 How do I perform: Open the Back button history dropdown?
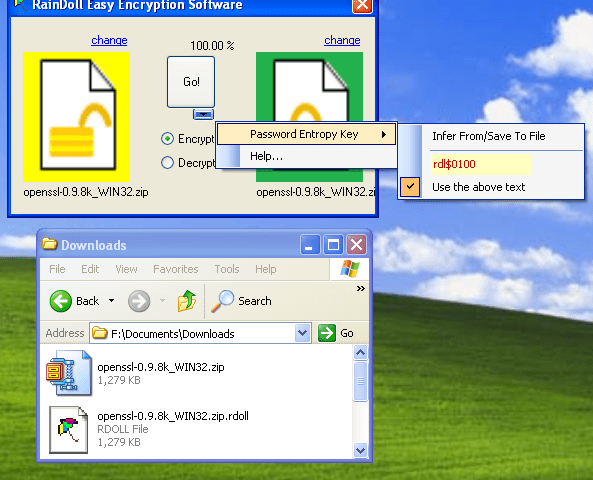click(112, 301)
